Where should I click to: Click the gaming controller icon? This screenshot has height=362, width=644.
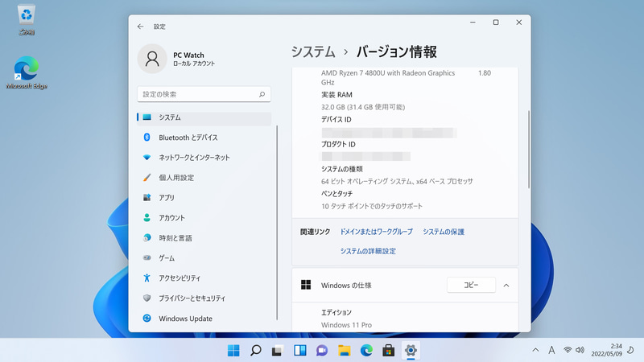147,257
